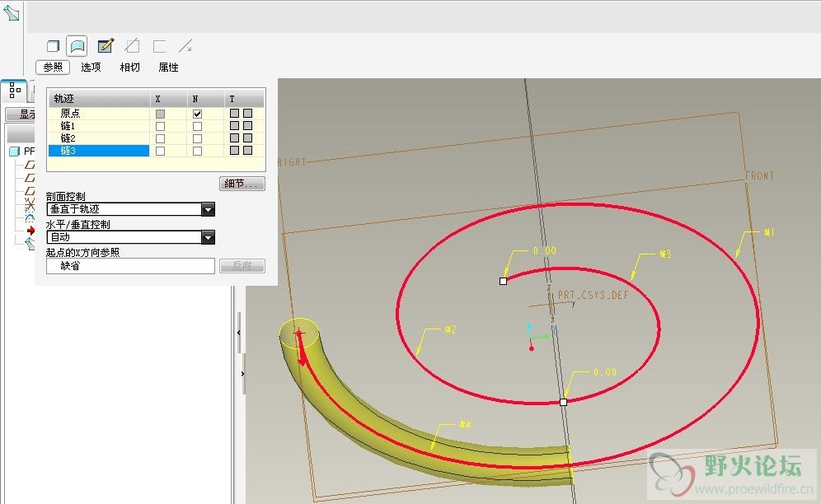Click the 轨迹 column header

pos(98,98)
